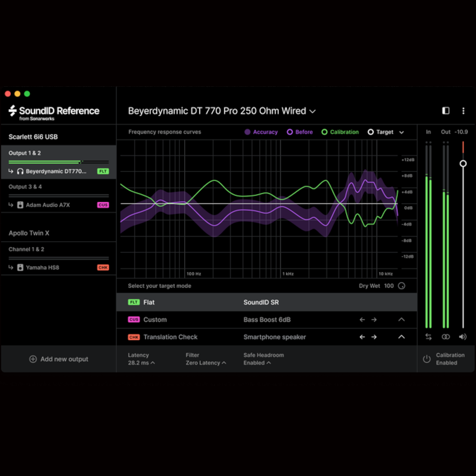Toggle the sidebar panel layout icon
This screenshot has width=476, height=476.
point(446,111)
